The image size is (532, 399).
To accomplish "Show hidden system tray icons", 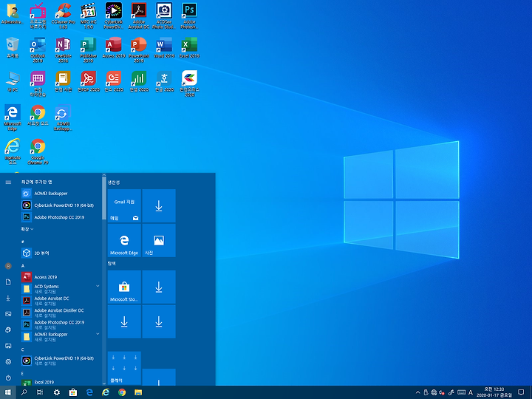I will [x=417, y=392].
